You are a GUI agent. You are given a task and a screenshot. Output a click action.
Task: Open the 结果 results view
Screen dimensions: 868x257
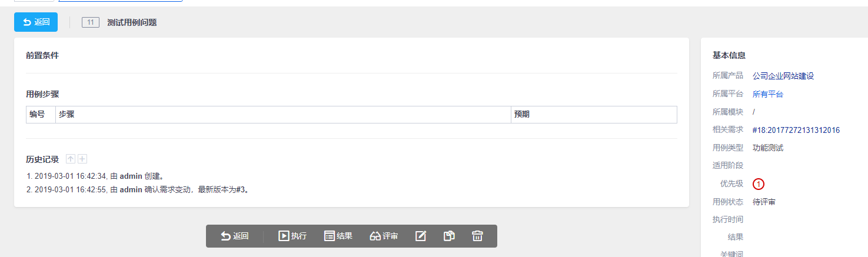[x=338, y=236]
